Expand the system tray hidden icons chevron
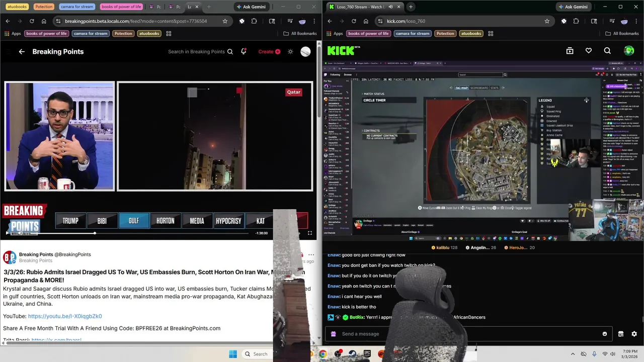This screenshot has width=644, height=362. pos(573,354)
